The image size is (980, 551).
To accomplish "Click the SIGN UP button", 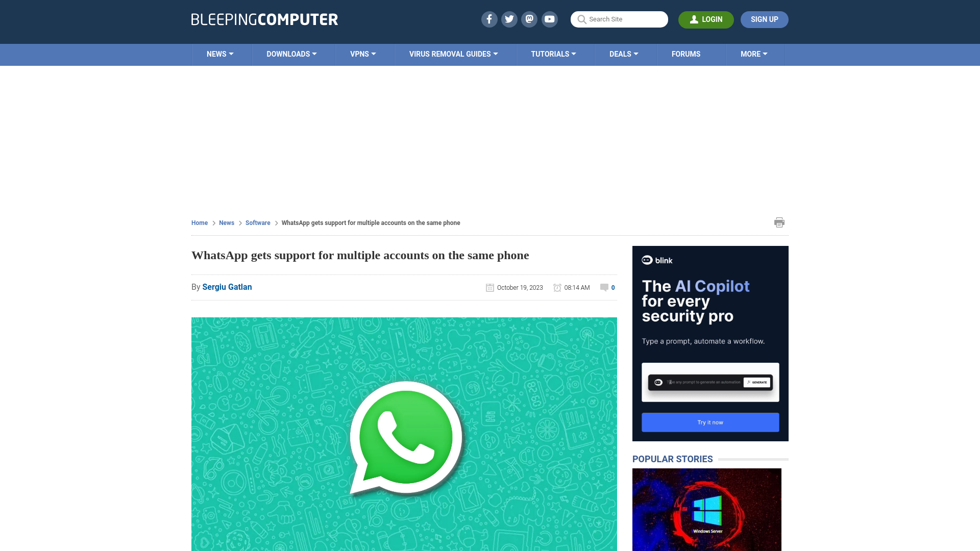I will (764, 19).
